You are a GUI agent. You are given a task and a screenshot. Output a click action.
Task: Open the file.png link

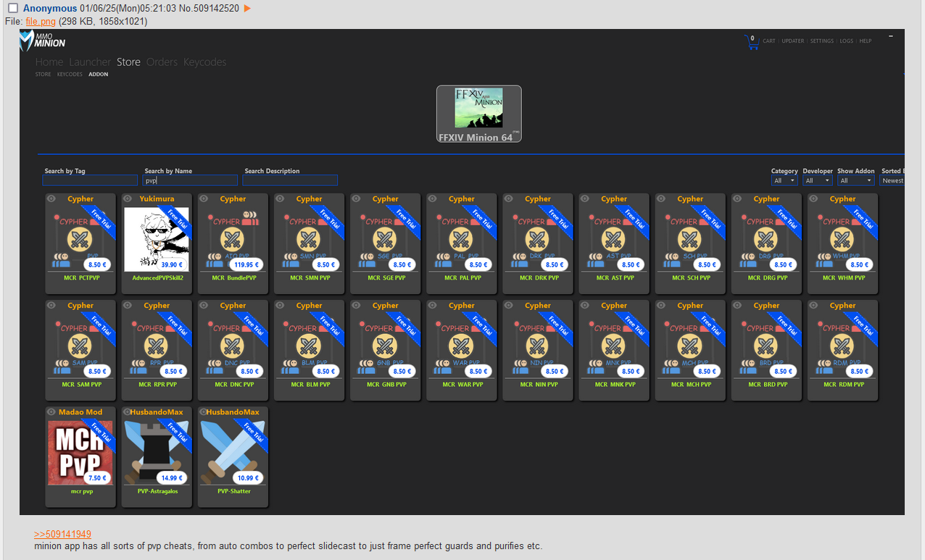(x=41, y=22)
